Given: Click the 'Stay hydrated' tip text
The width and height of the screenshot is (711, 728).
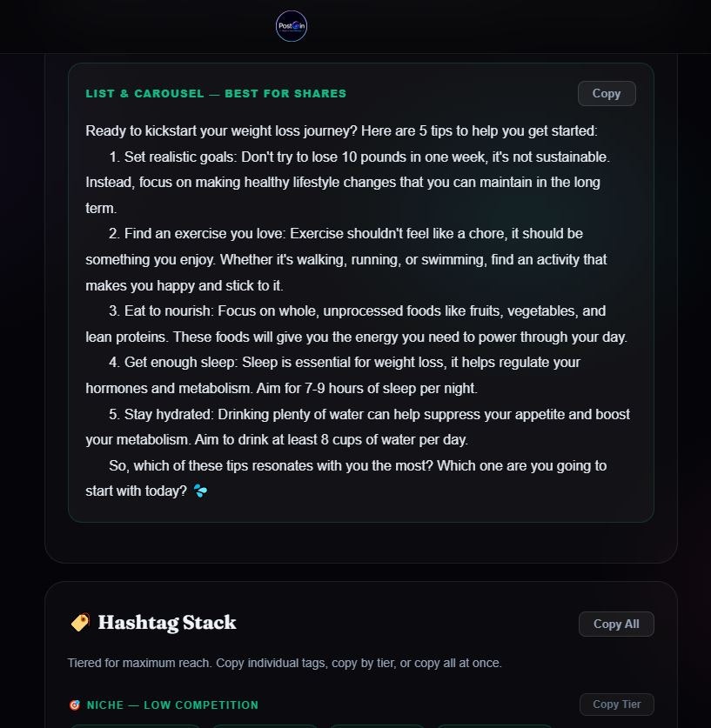Looking at the screenshot, I should (358, 427).
